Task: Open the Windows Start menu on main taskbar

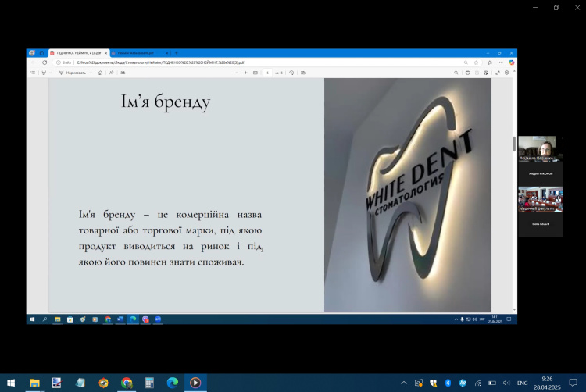Action: [x=11, y=383]
